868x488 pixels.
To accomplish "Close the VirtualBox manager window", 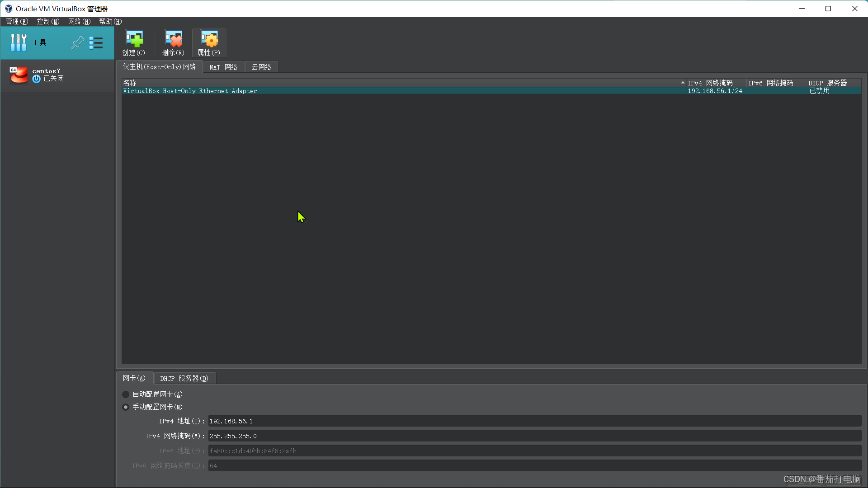I will pyautogui.click(x=854, y=9).
